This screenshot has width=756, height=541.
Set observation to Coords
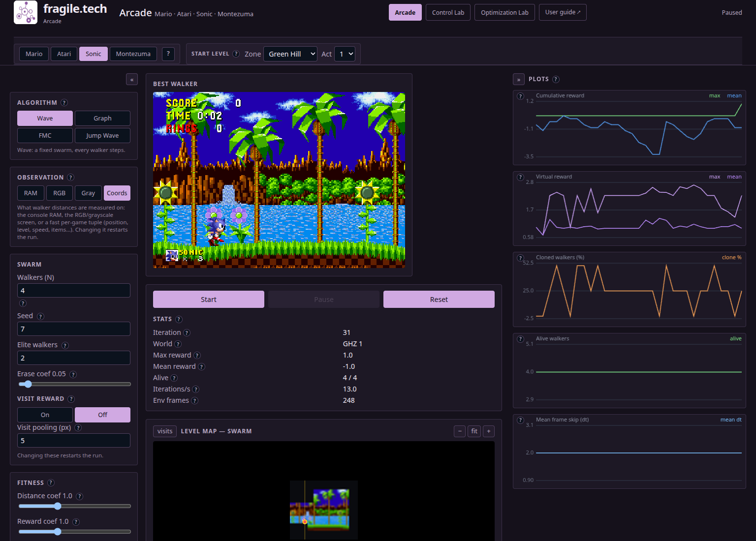click(117, 193)
